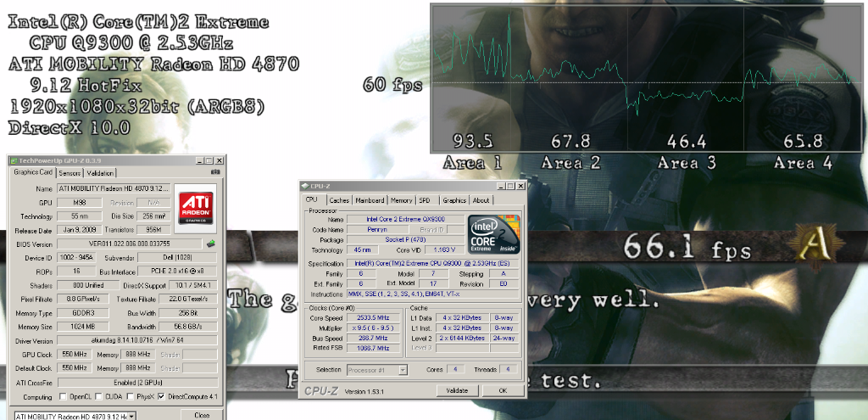Click the Bus Interface PCI-E field
This screenshot has height=420, width=868.
[178, 272]
